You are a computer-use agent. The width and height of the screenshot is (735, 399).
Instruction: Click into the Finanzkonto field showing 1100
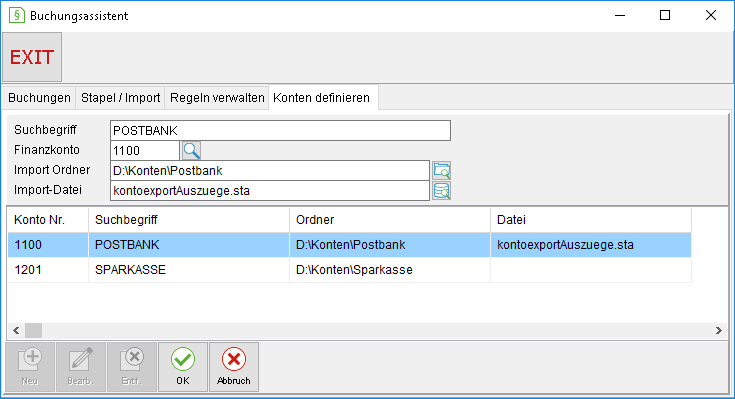click(x=145, y=151)
